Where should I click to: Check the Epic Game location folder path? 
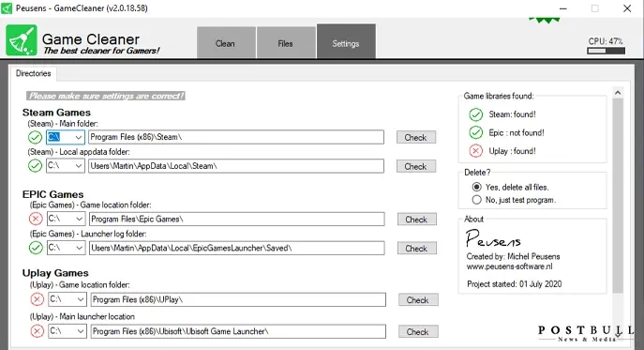tap(416, 220)
